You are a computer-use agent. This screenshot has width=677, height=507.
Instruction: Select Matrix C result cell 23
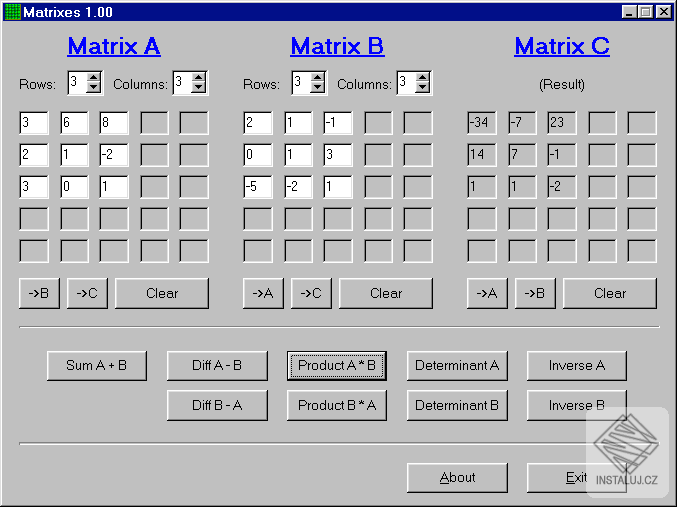(562, 123)
